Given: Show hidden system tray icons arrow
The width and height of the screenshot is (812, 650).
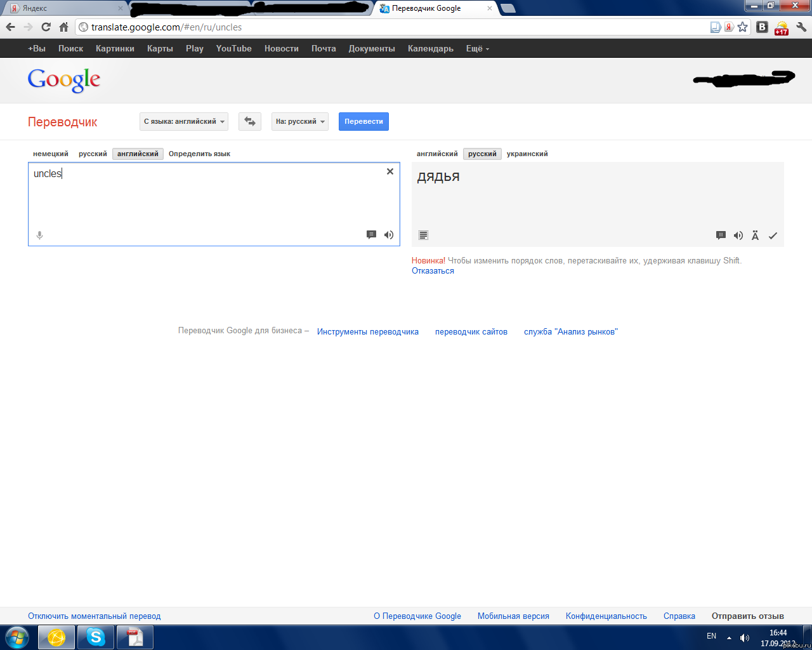Looking at the screenshot, I should tap(729, 637).
